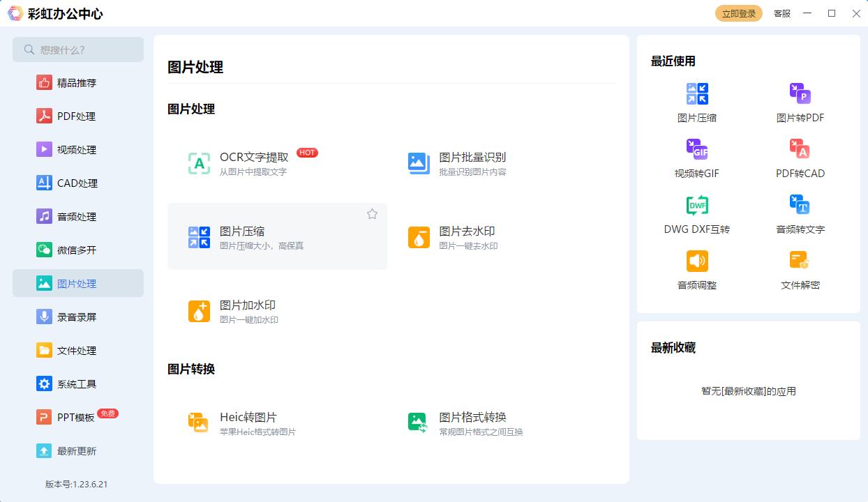Open 客服 customer service

(781, 13)
